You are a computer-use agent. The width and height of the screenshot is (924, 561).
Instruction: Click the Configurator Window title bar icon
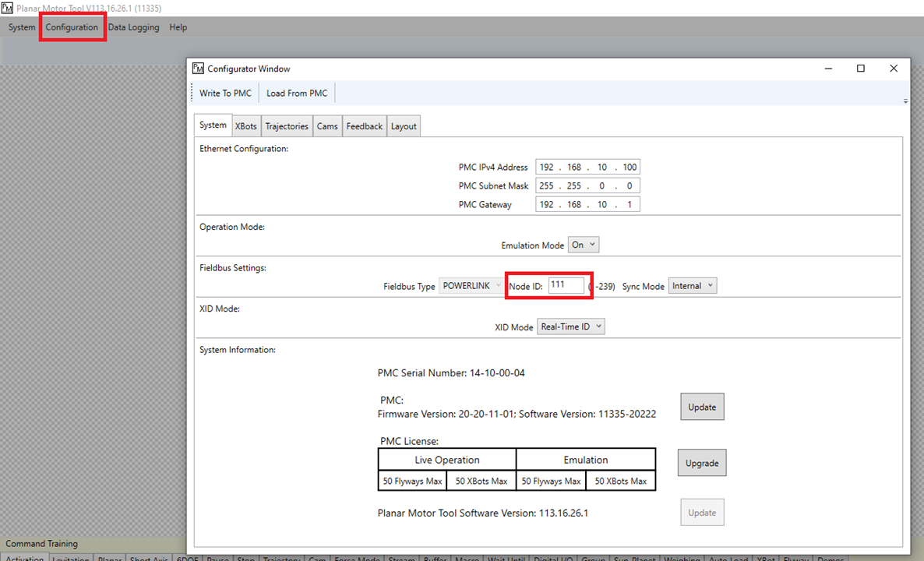click(198, 69)
